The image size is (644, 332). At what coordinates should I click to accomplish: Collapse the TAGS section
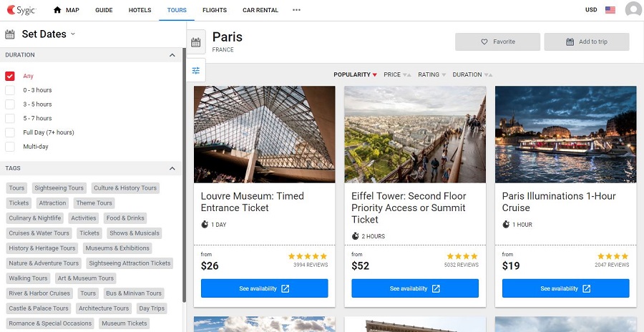tap(172, 168)
